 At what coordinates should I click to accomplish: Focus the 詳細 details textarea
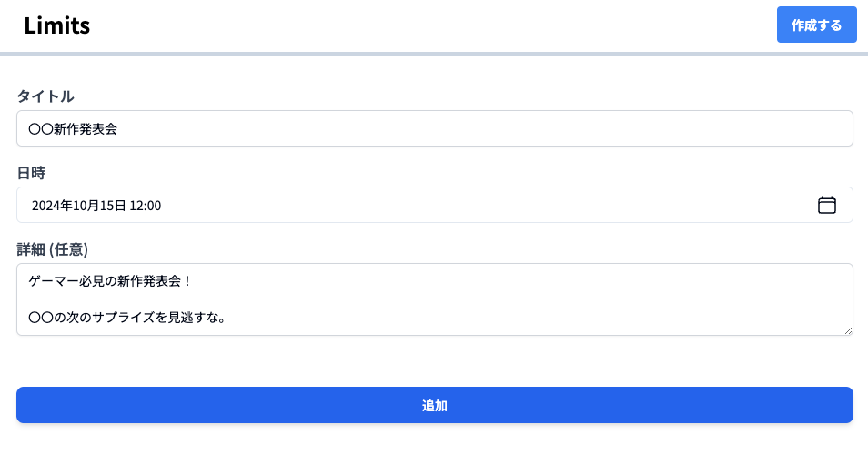pyautogui.click(x=434, y=299)
